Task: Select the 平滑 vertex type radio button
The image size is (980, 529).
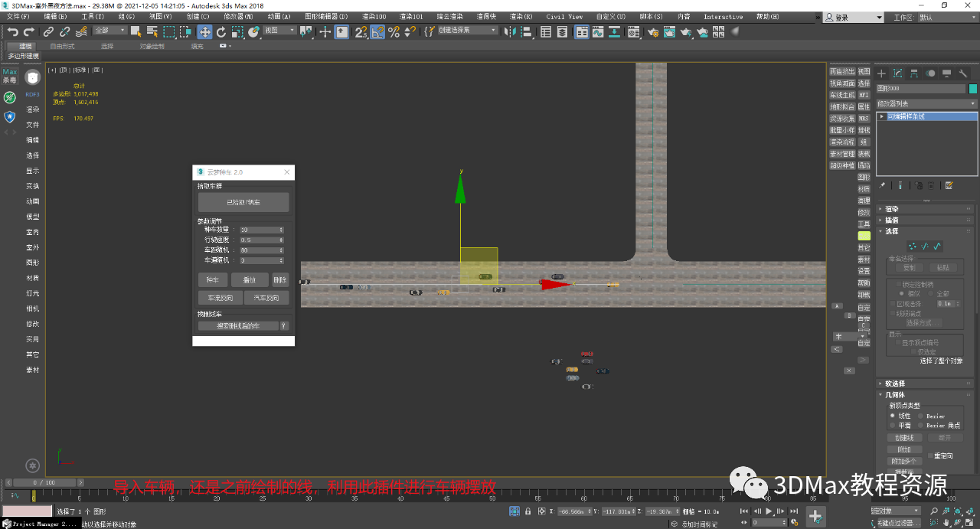Action: pos(893,425)
